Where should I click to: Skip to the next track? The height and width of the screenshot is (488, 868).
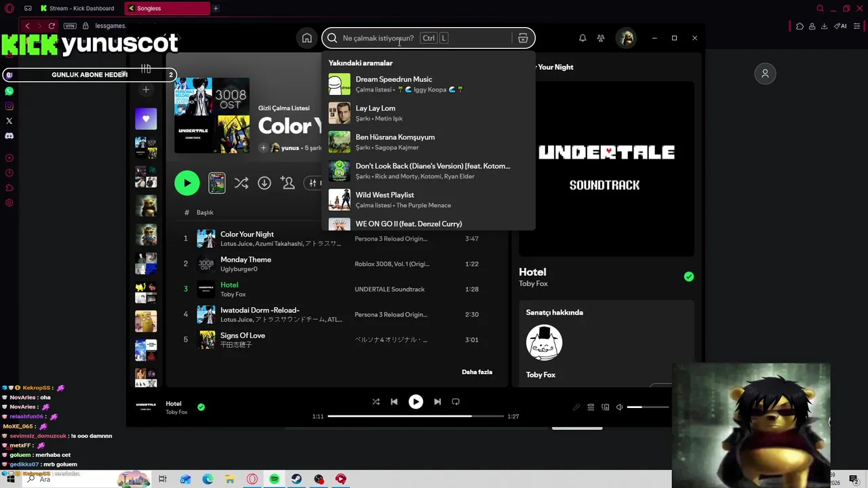pos(437,402)
